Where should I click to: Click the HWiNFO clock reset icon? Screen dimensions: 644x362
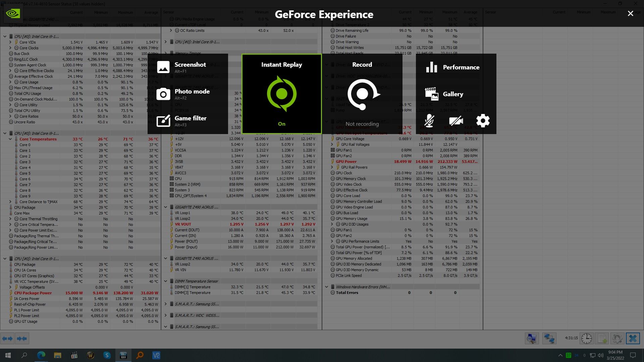587,339
